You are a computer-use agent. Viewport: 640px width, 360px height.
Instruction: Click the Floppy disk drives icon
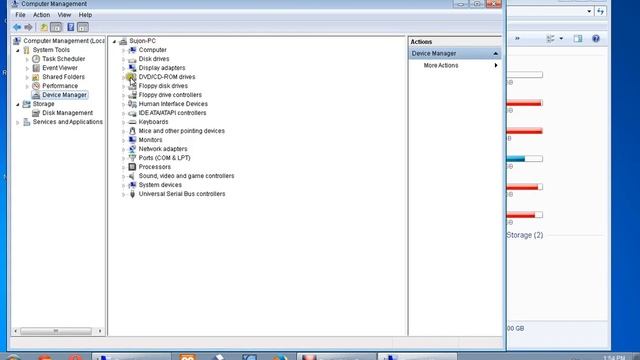point(132,86)
